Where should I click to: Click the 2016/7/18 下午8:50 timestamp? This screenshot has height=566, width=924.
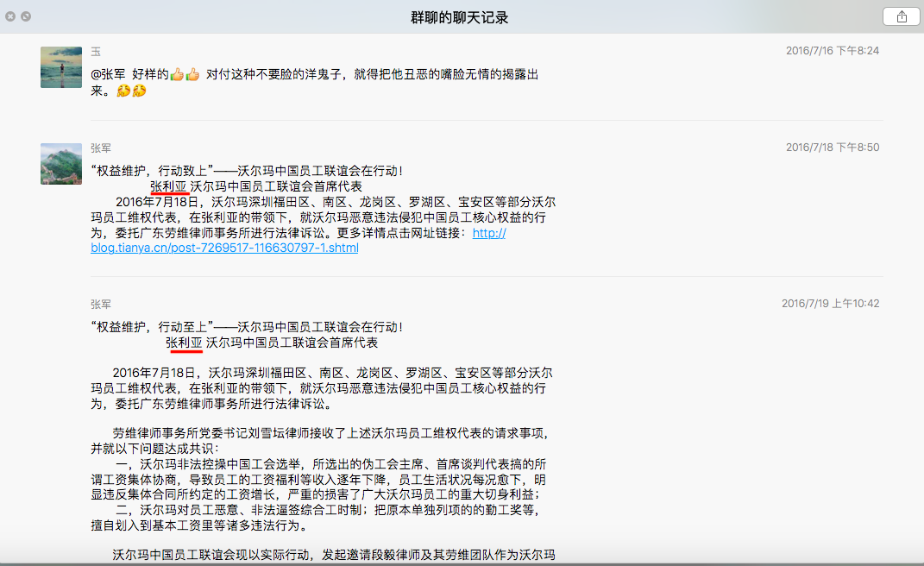[832, 148]
